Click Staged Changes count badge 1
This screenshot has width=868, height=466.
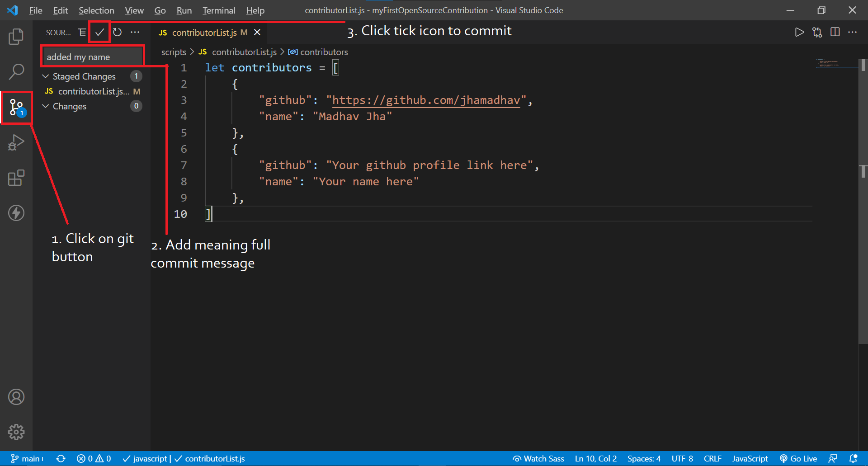click(136, 76)
